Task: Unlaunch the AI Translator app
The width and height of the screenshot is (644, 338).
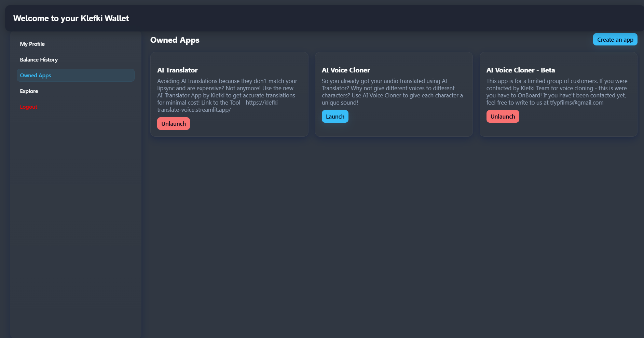Action: [174, 124]
